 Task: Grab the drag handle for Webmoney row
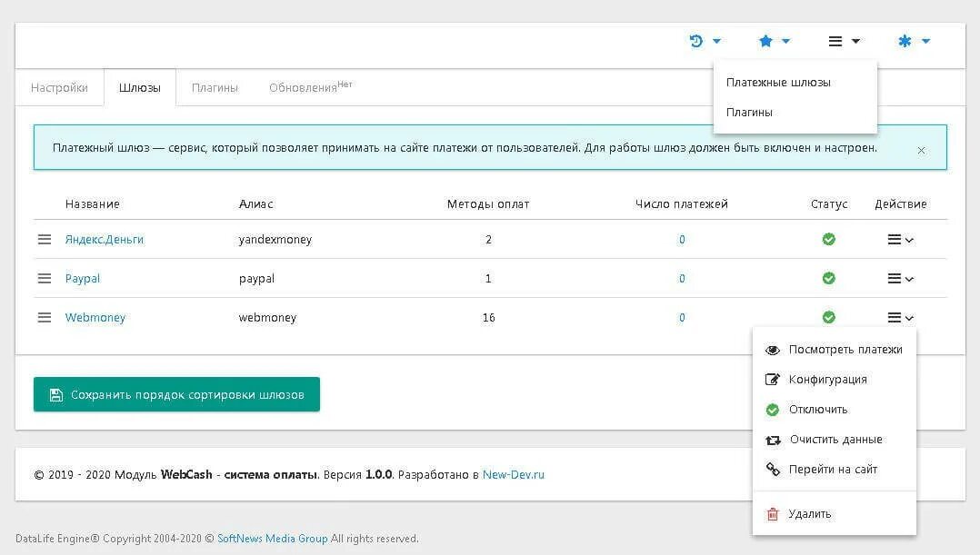click(45, 317)
